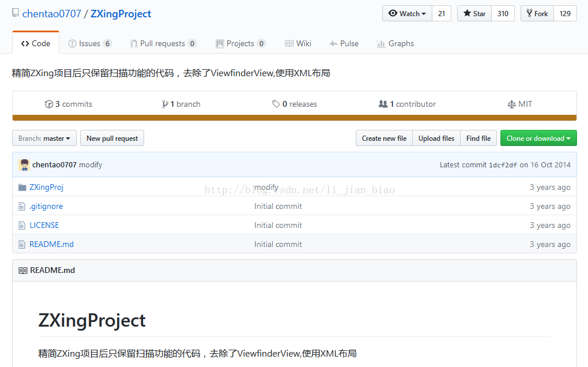The width and height of the screenshot is (588, 367).
Task: Open the .gitignore file
Action: pos(46,206)
